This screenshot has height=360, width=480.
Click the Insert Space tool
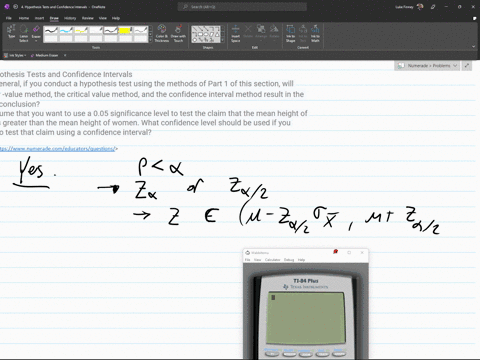[x=236, y=33]
